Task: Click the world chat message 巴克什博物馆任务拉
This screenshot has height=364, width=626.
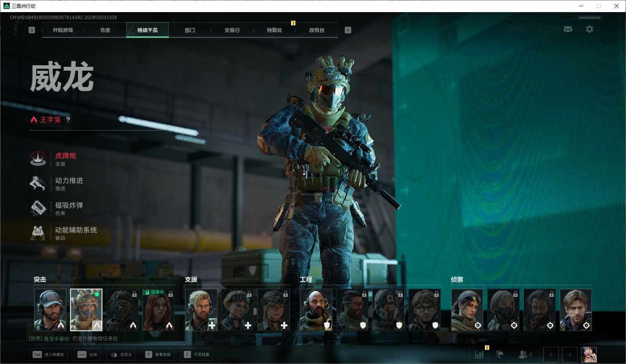Action: tap(95, 339)
